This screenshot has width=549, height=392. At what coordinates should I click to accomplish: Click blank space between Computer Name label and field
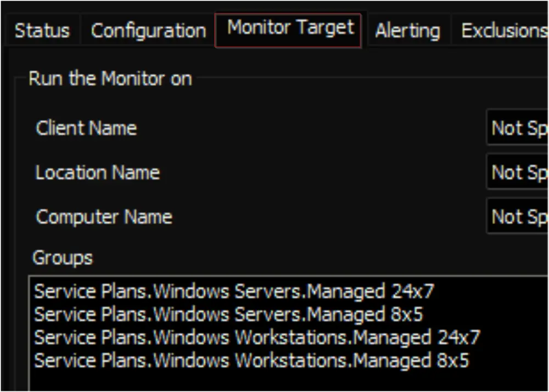(x=329, y=217)
